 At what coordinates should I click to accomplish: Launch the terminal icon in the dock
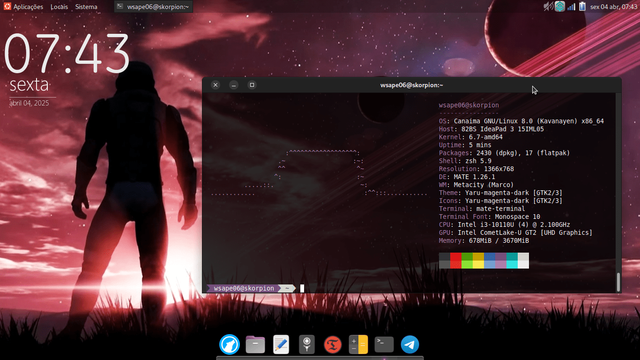click(384, 344)
